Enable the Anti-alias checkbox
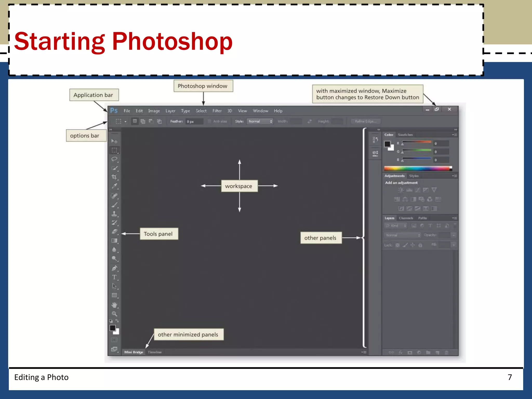532x399 pixels. [x=209, y=121]
